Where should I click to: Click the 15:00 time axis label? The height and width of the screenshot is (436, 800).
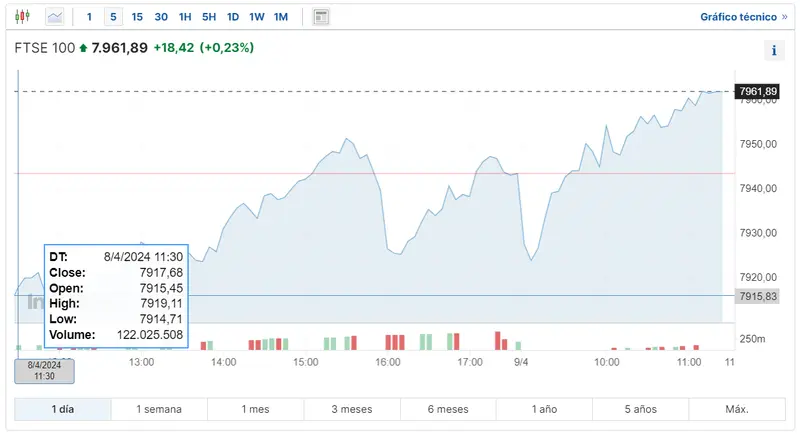pos(306,362)
